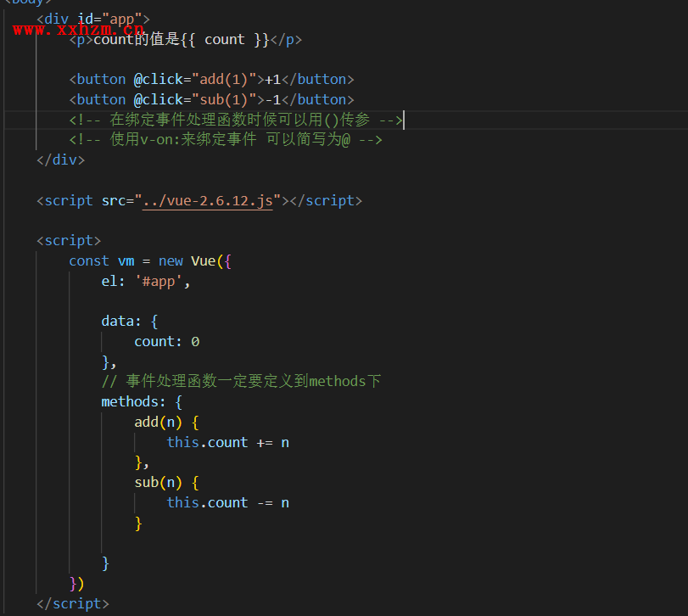688x616 pixels.
Task: Click the el: '#app' property
Action: 146,281
